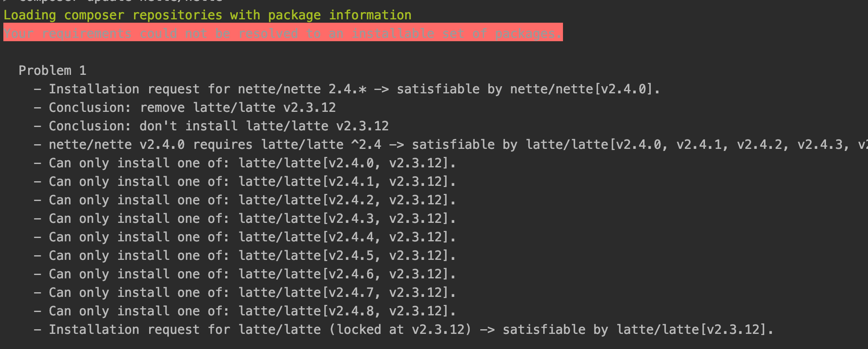This screenshot has width=868, height=349.
Task: Click 'Conclusion: don't install latte/latte' line
Action: click(211, 126)
